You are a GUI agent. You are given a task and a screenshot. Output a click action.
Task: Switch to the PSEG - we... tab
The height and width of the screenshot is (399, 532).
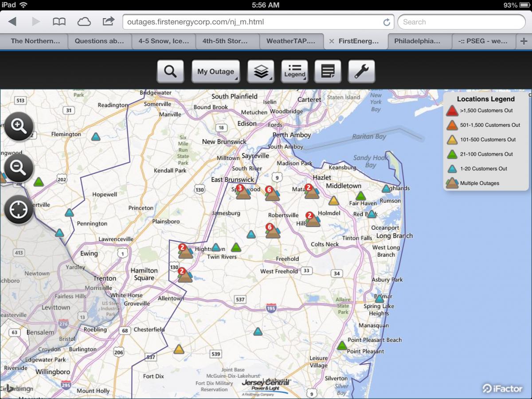pyautogui.click(x=484, y=41)
